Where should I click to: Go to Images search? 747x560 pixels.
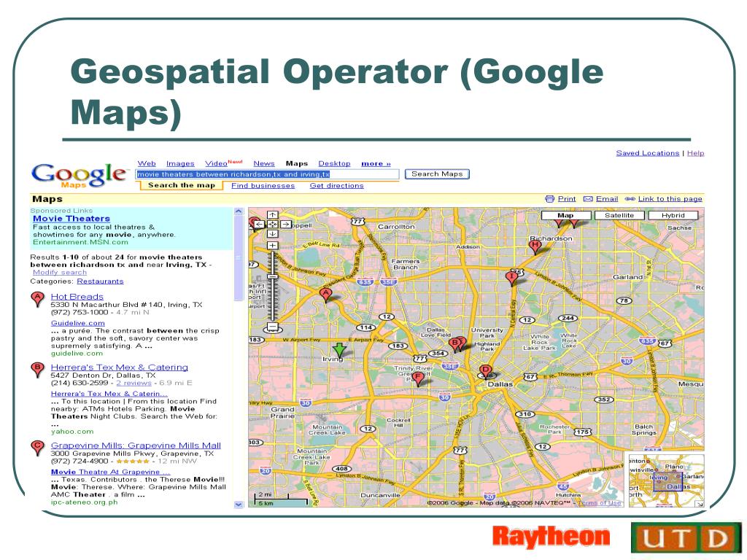point(180,163)
